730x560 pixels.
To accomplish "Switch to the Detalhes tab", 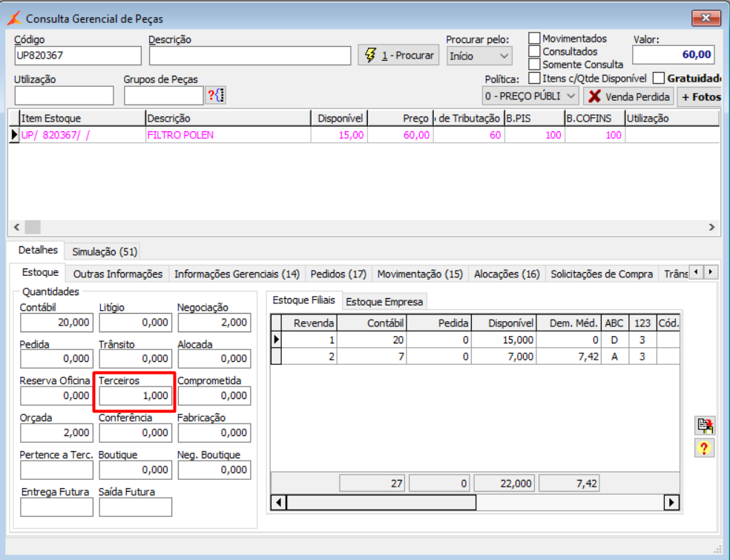I will tap(38, 251).
